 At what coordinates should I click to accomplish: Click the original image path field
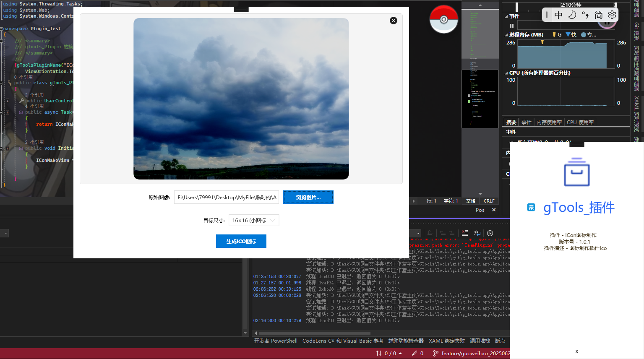[227, 197]
